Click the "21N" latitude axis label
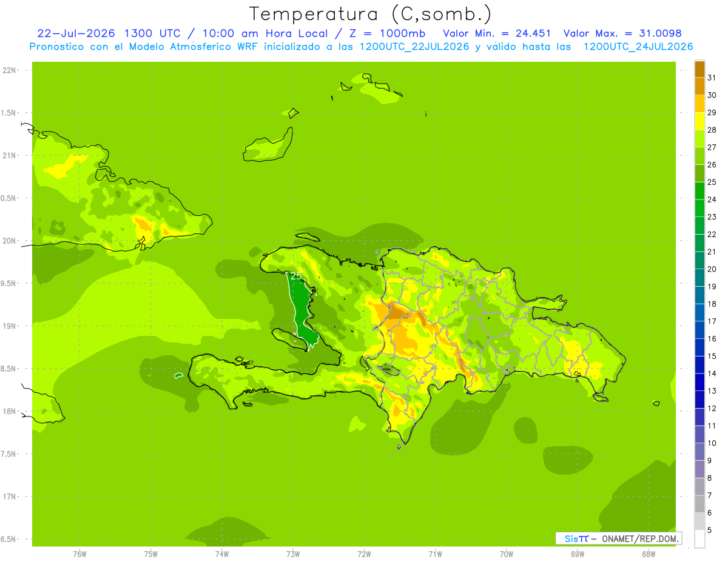This screenshot has width=728, height=562. pos(9,155)
